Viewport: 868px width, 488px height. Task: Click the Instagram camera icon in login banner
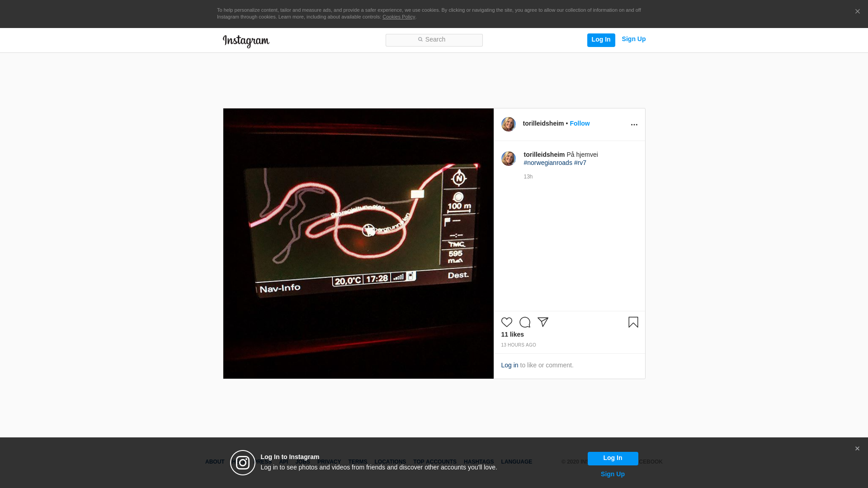[243, 463]
